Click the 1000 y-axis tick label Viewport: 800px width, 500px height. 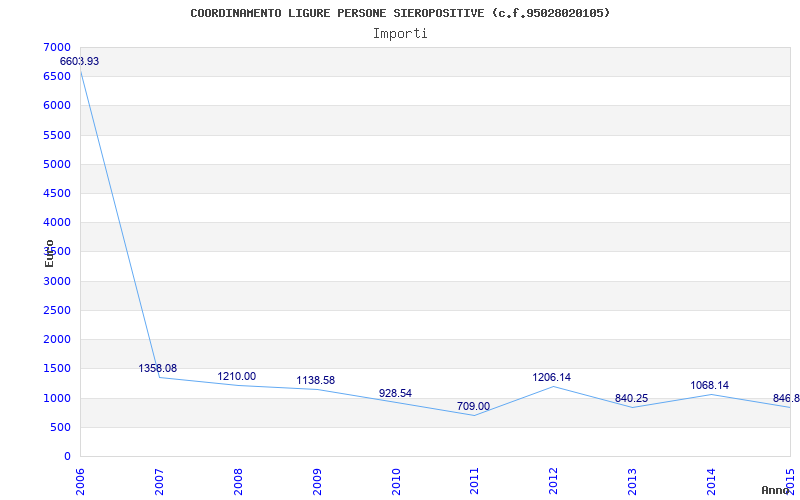tap(58, 398)
